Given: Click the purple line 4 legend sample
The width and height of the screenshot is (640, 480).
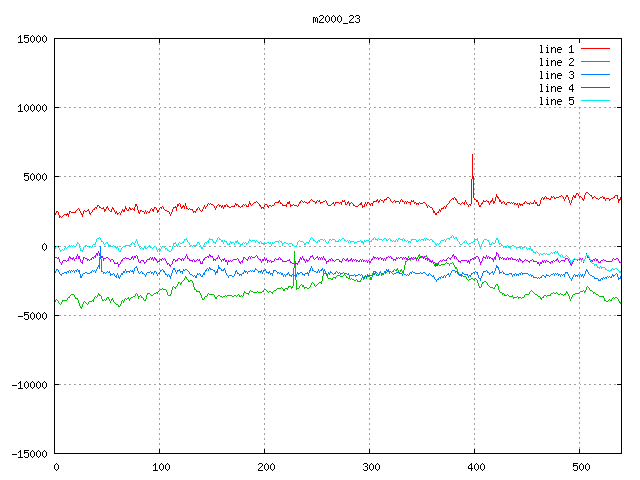Looking at the screenshot, I should point(595,88).
